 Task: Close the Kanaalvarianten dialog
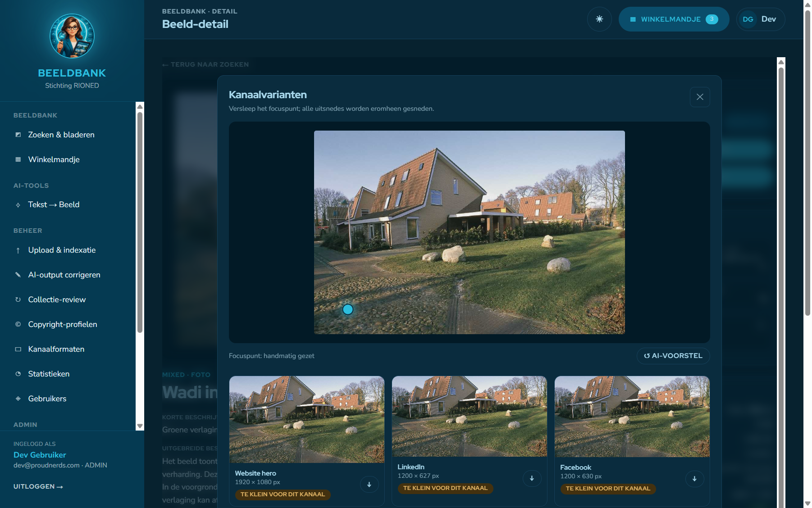[700, 97]
